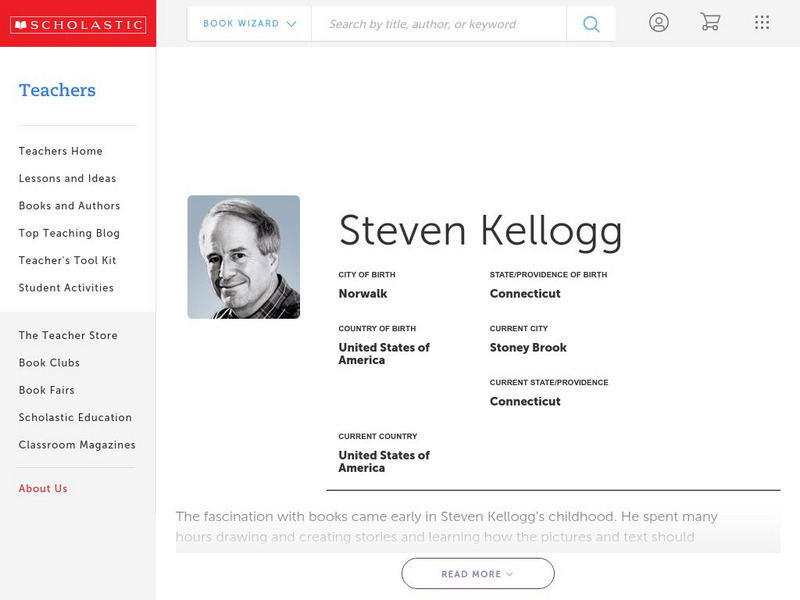
Task: Go to Lessons and Ideas
Action: point(67,179)
